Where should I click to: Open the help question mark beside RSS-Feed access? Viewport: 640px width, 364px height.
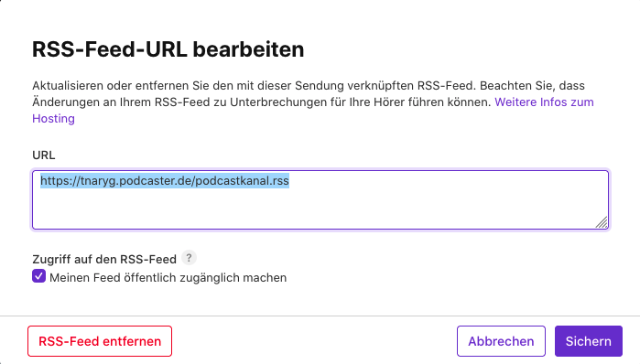click(x=189, y=258)
